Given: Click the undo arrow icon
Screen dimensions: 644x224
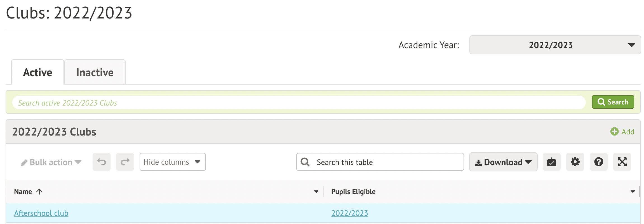Looking at the screenshot, I should point(102,162).
